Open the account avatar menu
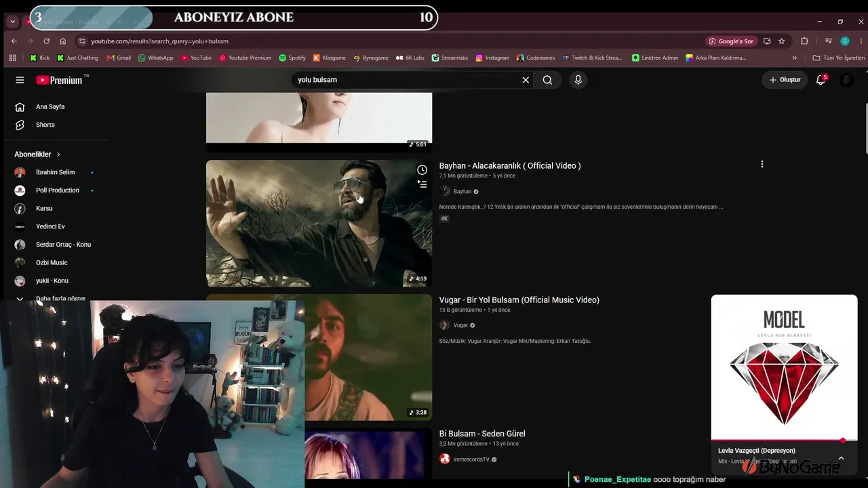The width and height of the screenshot is (868, 488). coord(846,80)
